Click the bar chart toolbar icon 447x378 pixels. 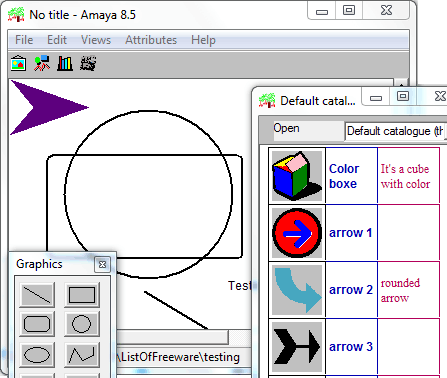[x=65, y=63]
